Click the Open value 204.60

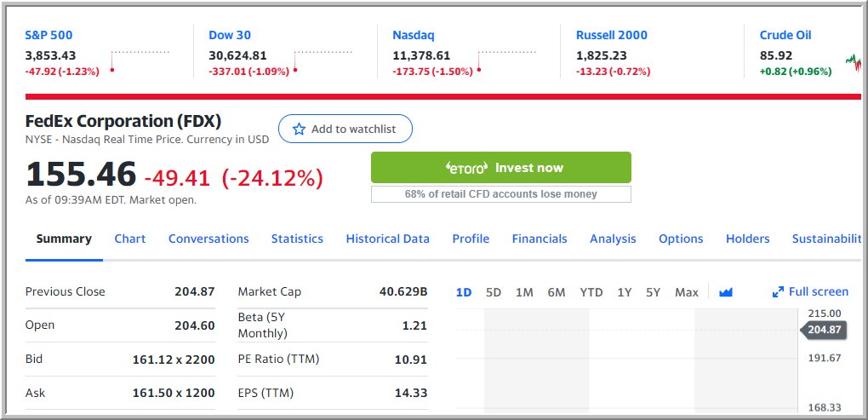[x=194, y=325]
